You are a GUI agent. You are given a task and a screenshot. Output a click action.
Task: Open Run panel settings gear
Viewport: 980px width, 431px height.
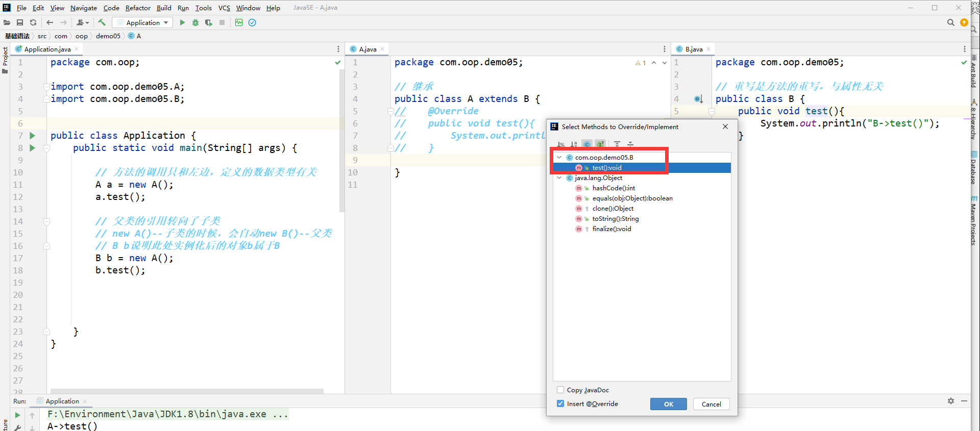951,401
